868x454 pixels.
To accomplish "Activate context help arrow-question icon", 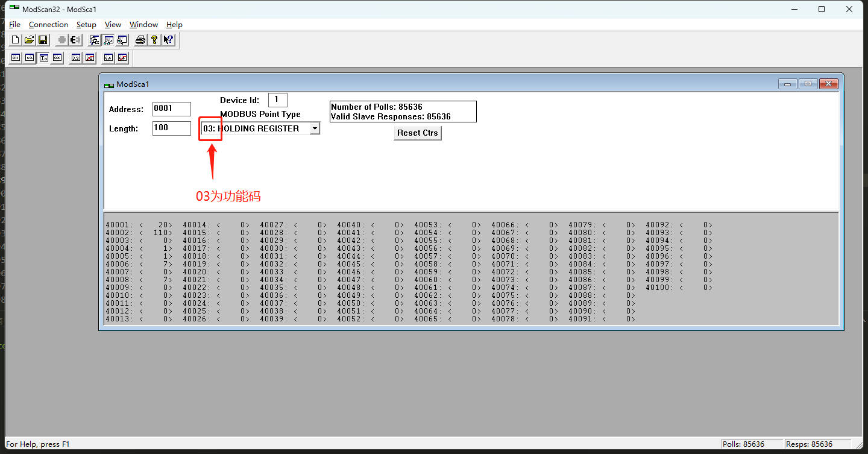I will pyautogui.click(x=168, y=40).
